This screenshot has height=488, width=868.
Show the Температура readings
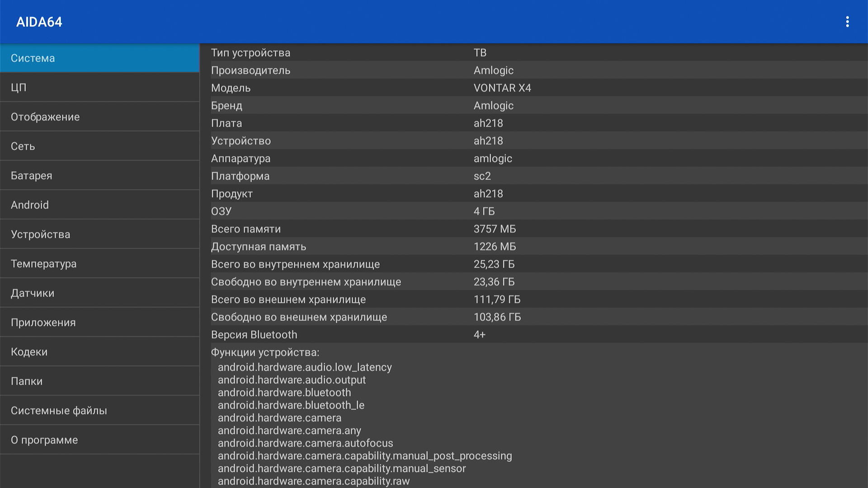pyautogui.click(x=99, y=264)
